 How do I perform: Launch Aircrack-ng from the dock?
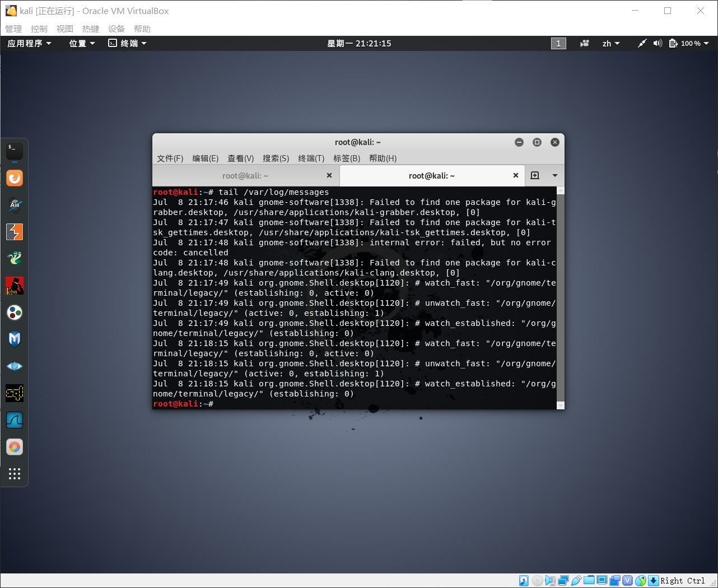[14, 205]
